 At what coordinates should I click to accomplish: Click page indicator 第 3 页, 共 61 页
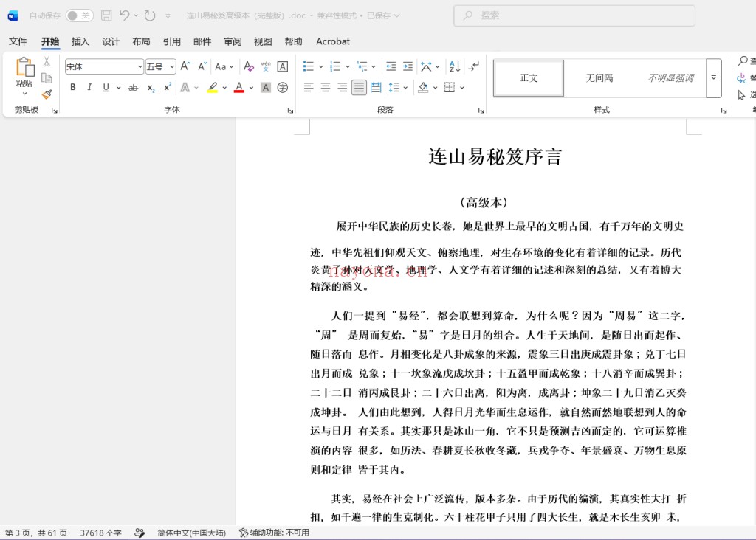pyautogui.click(x=36, y=533)
